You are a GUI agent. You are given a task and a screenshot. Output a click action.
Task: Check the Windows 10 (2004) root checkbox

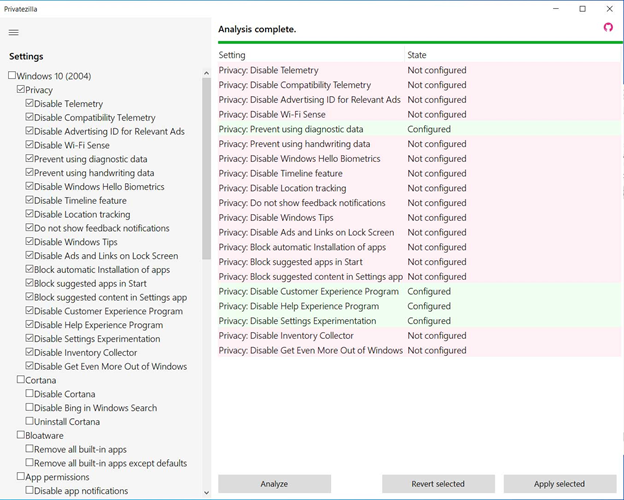[x=12, y=76]
